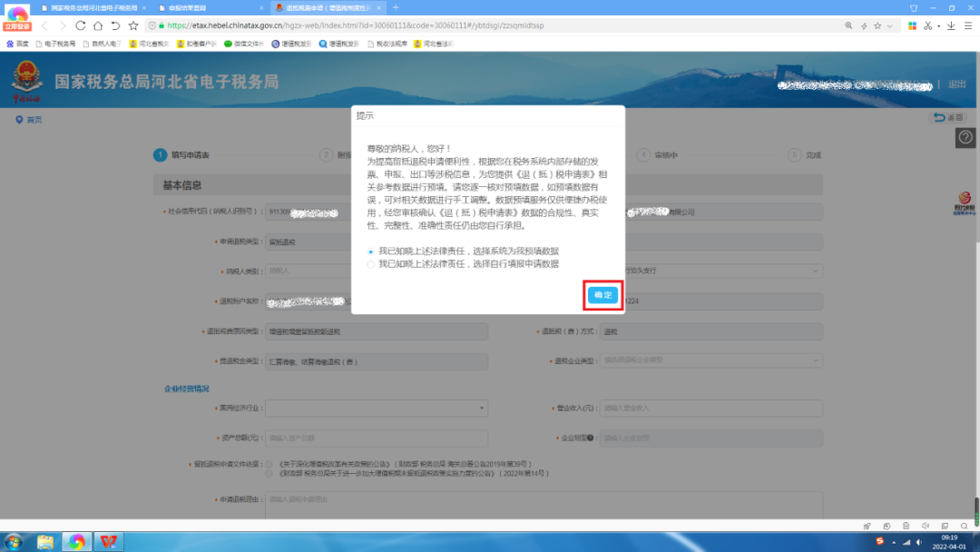
Task: Click the help question mark icon on the page
Action: pos(965,137)
